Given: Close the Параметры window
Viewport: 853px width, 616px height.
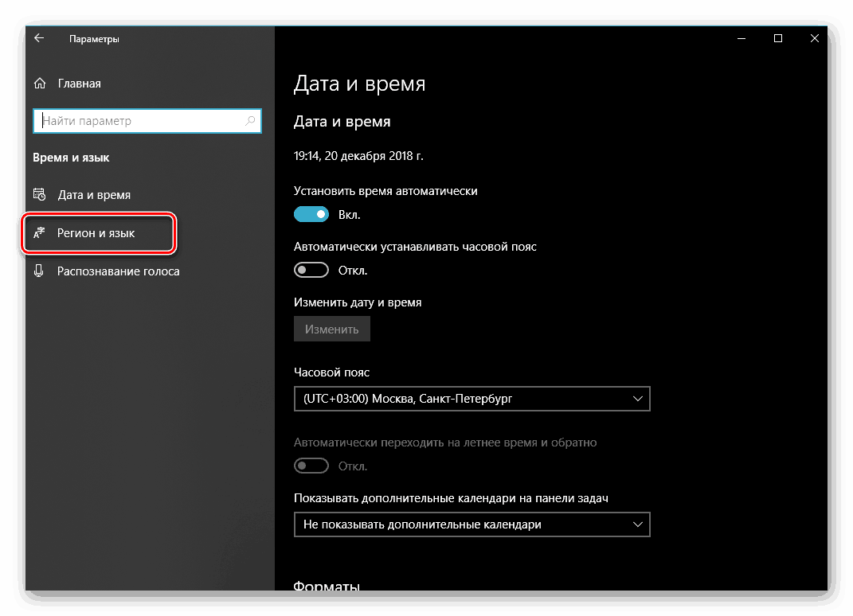Looking at the screenshot, I should 815,38.
